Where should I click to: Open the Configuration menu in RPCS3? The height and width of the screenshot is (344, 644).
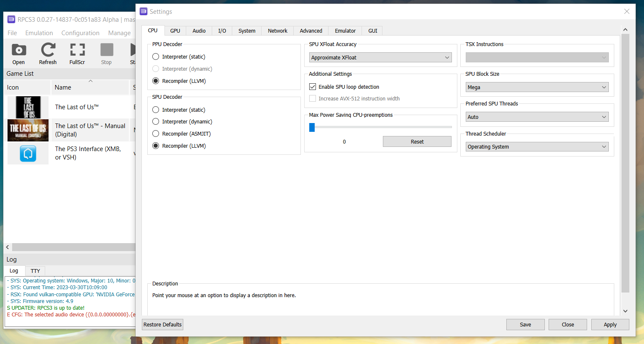click(x=80, y=33)
